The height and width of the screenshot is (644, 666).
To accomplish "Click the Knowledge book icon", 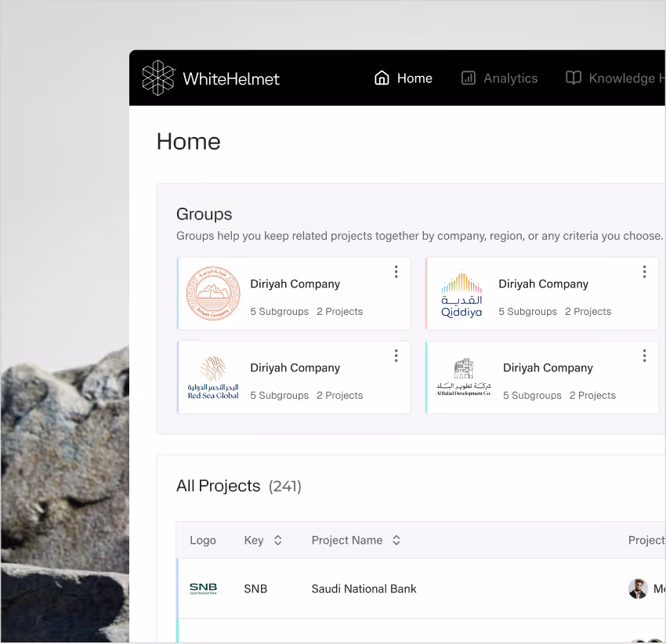I will coord(573,78).
